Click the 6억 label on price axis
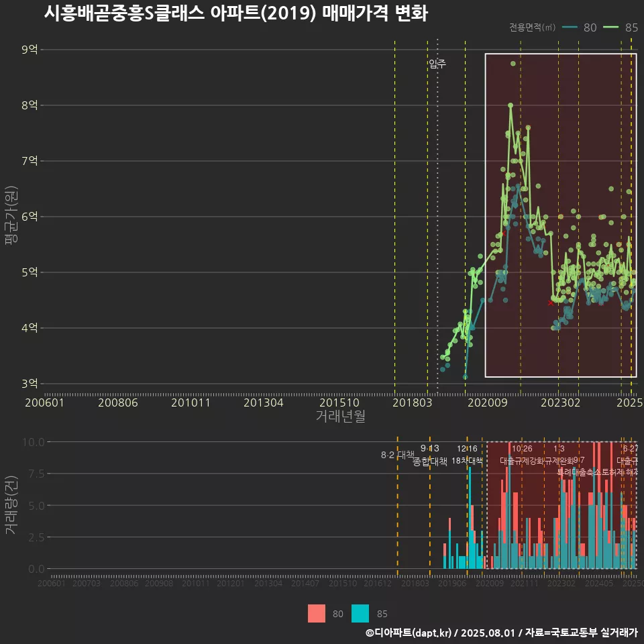This screenshot has height=644, width=644. (x=30, y=217)
